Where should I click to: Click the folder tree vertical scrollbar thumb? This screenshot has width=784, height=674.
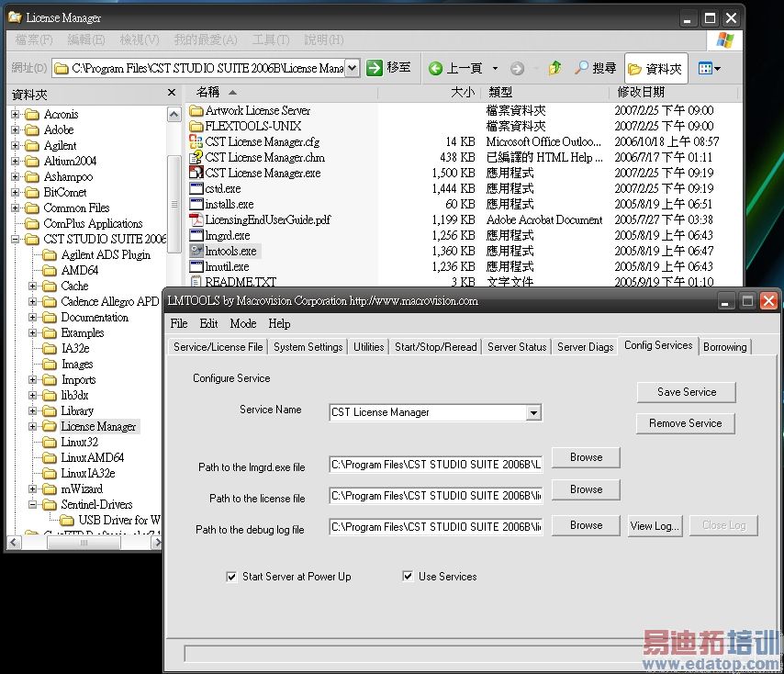point(174,204)
